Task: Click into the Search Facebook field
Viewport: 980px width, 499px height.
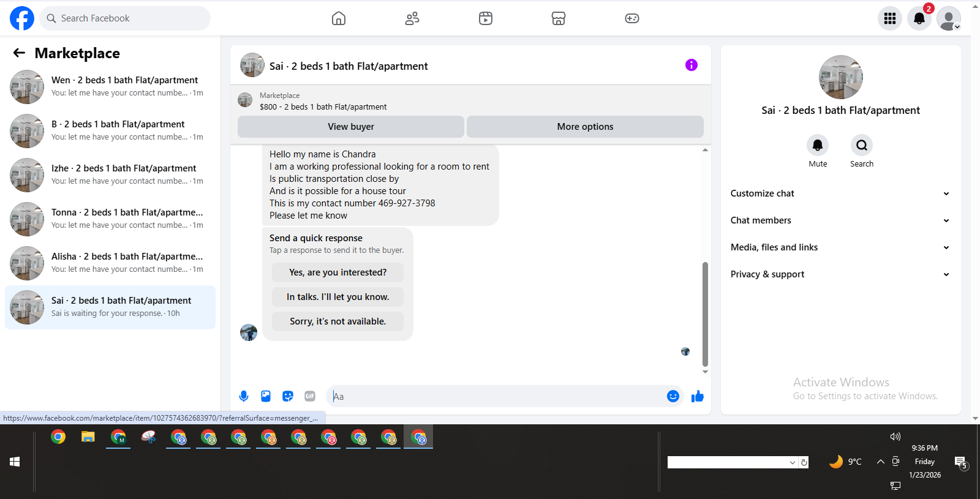Action: [x=125, y=18]
